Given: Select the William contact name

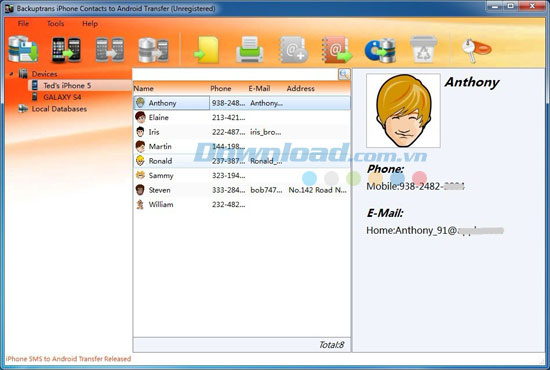Looking at the screenshot, I should (161, 204).
